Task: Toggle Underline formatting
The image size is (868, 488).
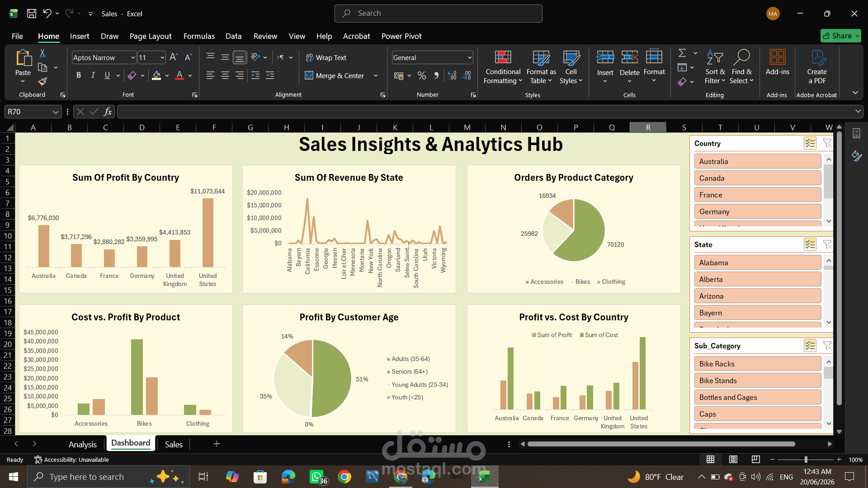Action: pos(107,75)
